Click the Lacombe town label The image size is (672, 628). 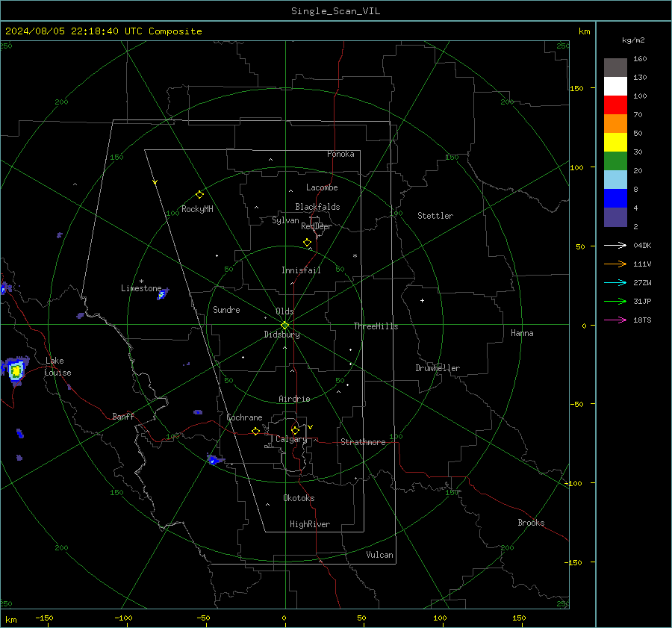click(322, 187)
